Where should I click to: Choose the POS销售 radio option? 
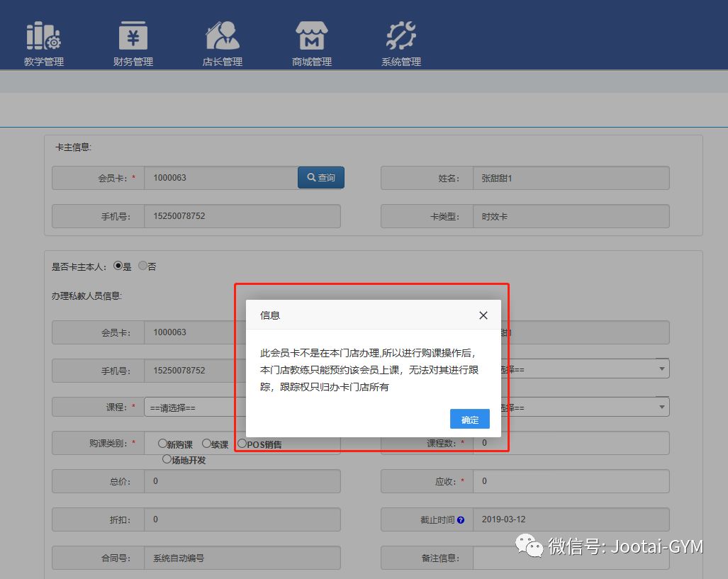(242, 444)
